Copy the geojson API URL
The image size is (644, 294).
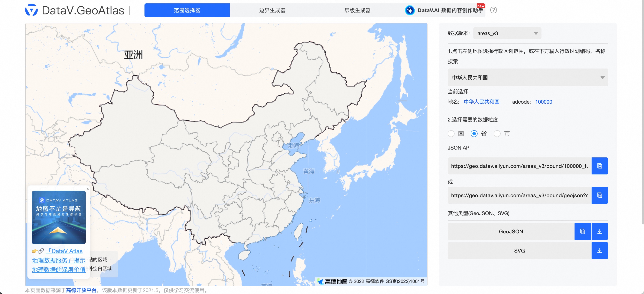click(599, 195)
